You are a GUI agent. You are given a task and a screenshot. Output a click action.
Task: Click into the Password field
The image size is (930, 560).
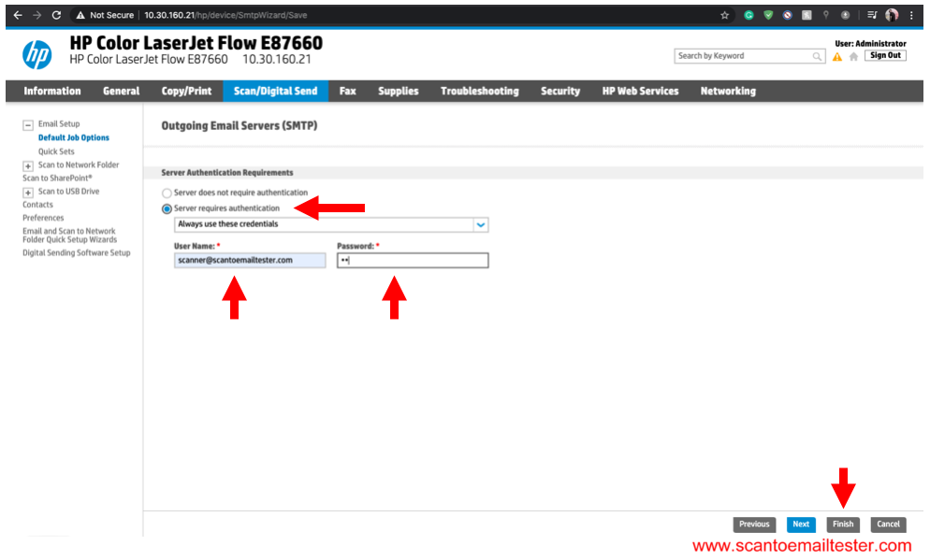[413, 261]
